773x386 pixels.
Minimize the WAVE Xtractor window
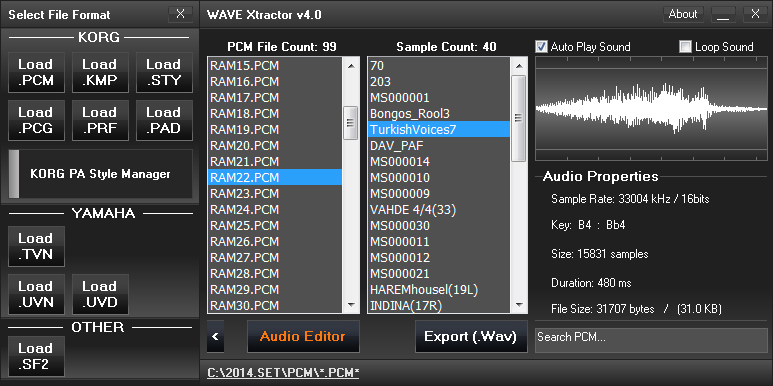pos(723,14)
